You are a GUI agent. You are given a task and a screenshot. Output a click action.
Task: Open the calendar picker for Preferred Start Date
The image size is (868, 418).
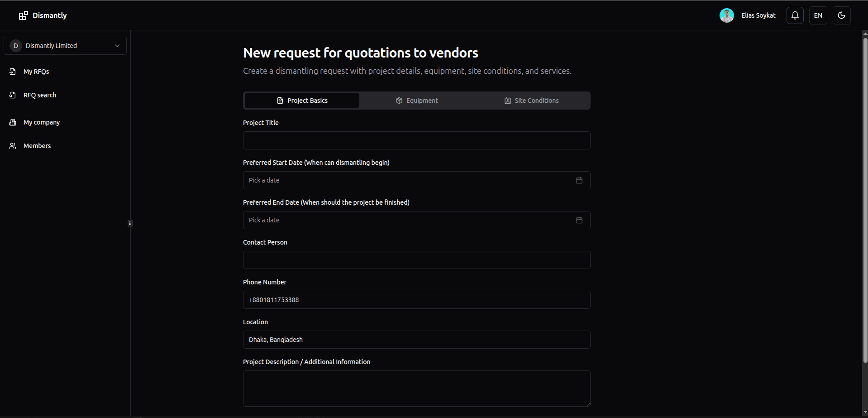[579, 180]
